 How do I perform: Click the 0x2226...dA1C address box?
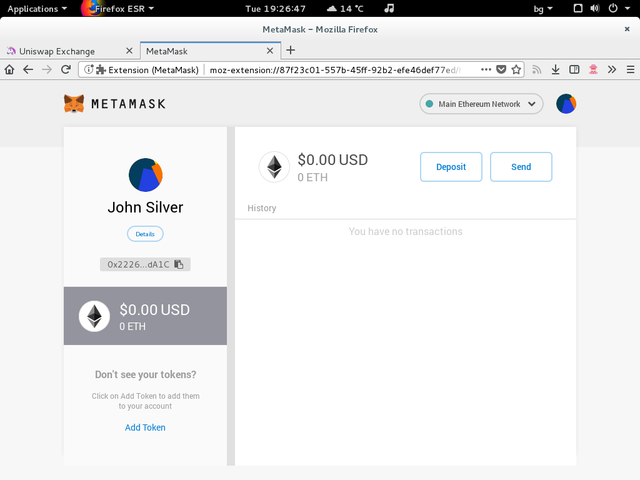tap(145, 264)
